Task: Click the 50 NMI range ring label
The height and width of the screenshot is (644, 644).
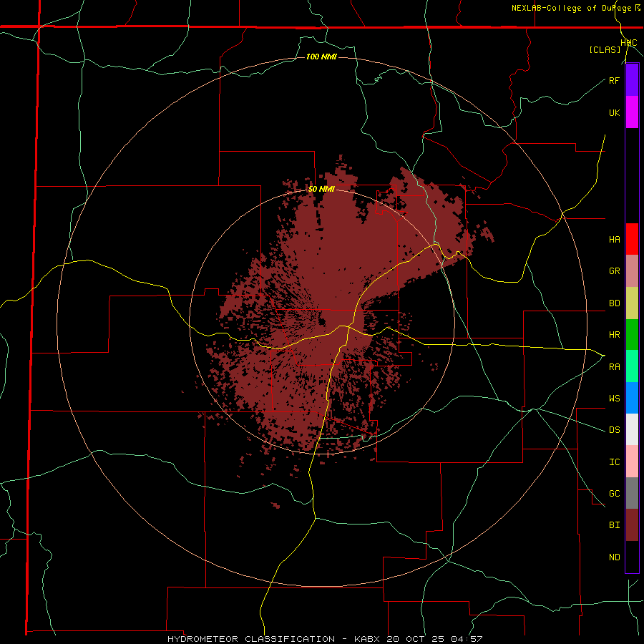Action: pos(321,190)
